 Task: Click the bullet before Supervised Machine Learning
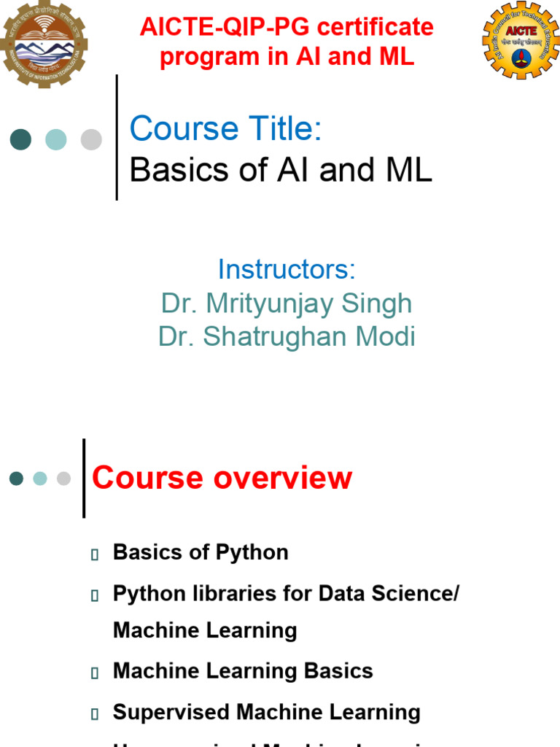(95, 714)
